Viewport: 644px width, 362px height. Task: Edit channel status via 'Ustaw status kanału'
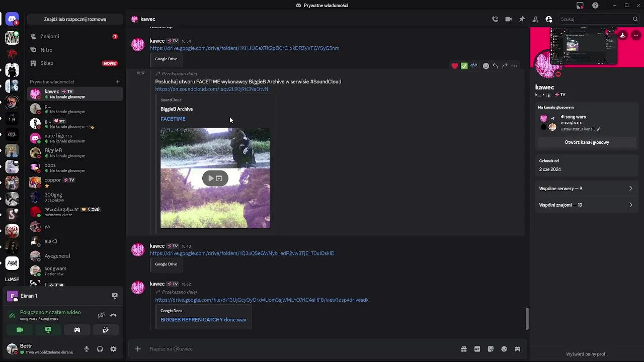point(581,129)
